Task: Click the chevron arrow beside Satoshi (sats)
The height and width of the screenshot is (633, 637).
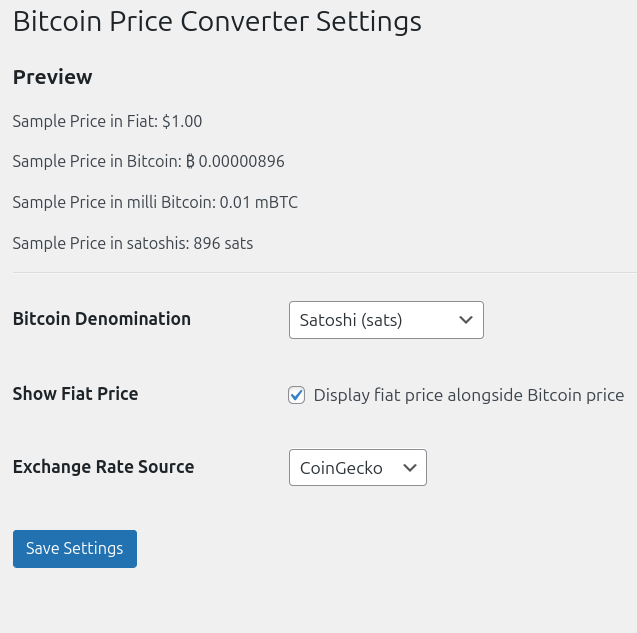Action: pos(465,320)
